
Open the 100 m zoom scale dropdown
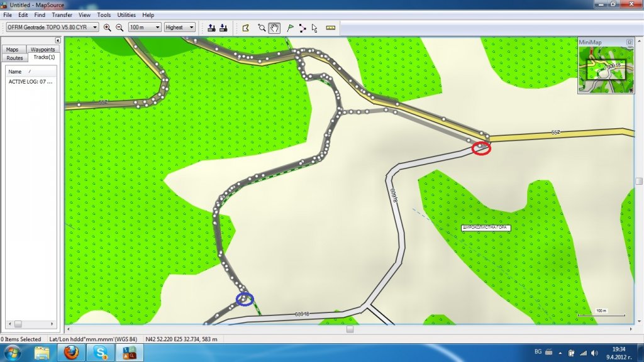(145, 27)
